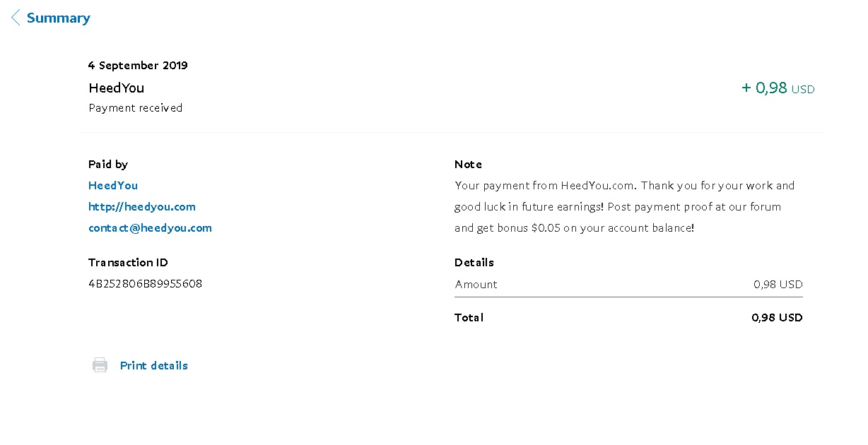The image size is (868, 445).
Task: Go back to Summary
Action: pyautogui.click(x=58, y=18)
